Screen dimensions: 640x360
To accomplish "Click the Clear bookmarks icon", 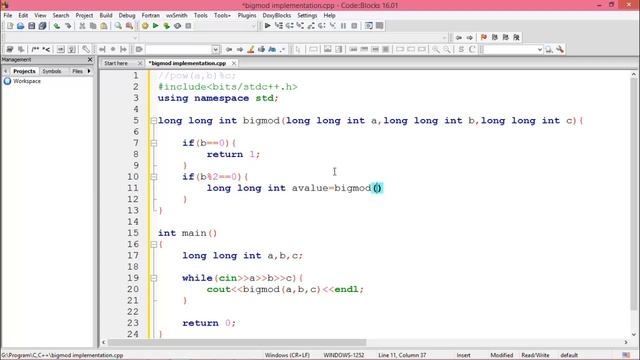I will pyautogui.click(x=516, y=37).
